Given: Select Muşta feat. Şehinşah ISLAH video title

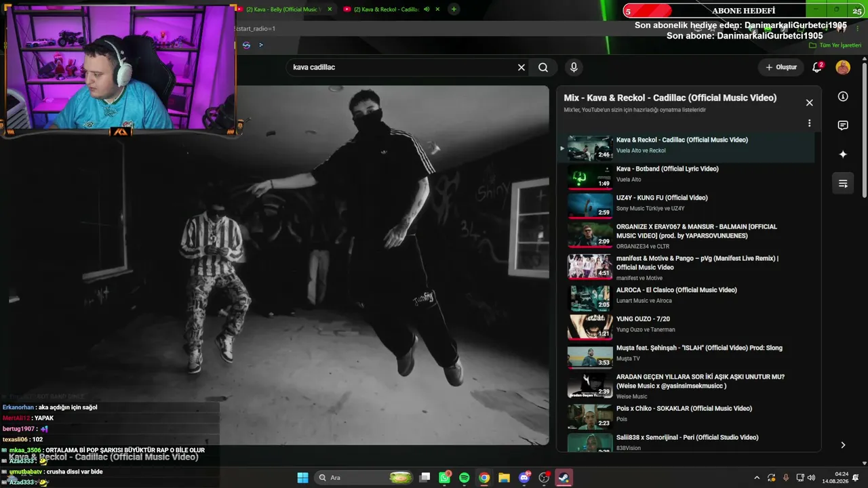Looking at the screenshot, I should pyautogui.click(x=699, y=348).
